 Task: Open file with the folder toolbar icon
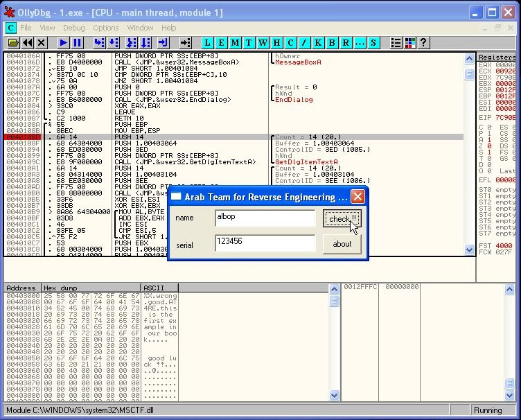[13, 42]
